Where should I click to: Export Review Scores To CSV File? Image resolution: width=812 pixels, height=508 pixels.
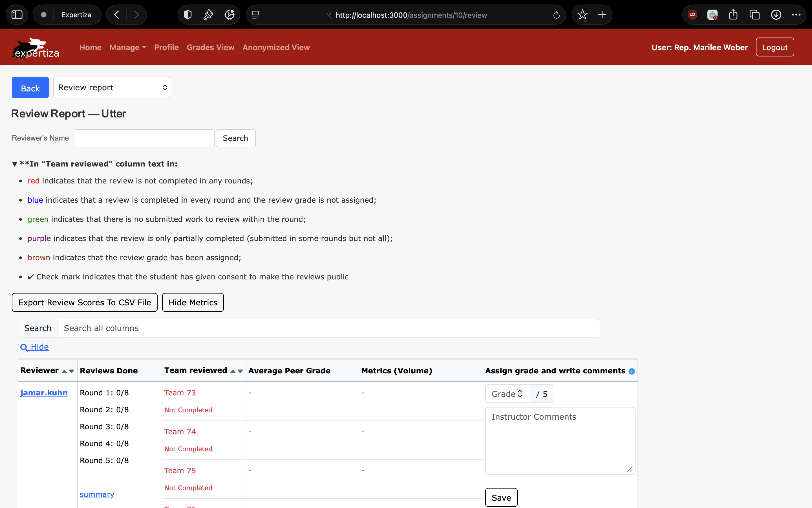pos(85,302)
